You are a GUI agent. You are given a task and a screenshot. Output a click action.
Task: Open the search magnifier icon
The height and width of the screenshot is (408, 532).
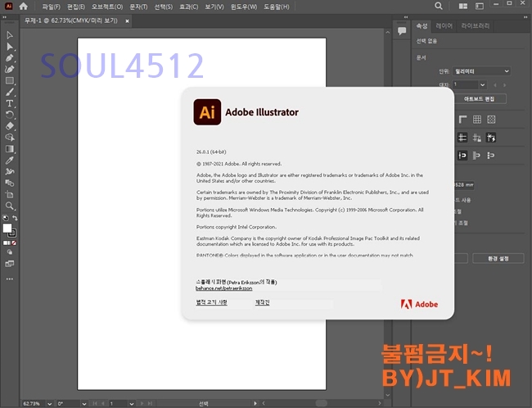click(439, 6)
